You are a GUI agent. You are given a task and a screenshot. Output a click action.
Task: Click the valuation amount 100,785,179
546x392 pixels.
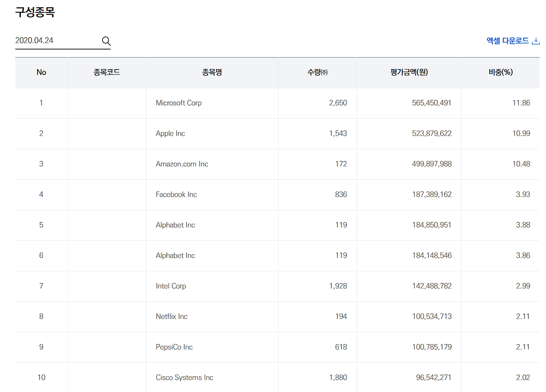pyautogui.click(x=432, y=347)
